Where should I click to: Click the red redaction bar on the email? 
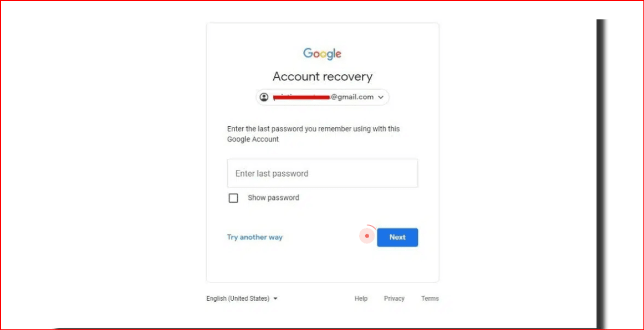tap(302, 97)
